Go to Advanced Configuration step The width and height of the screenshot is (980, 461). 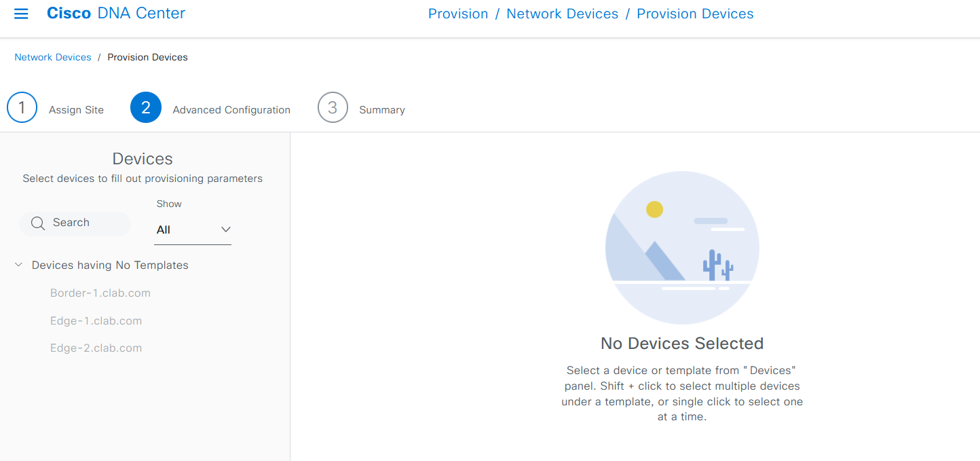click(231, 110)
